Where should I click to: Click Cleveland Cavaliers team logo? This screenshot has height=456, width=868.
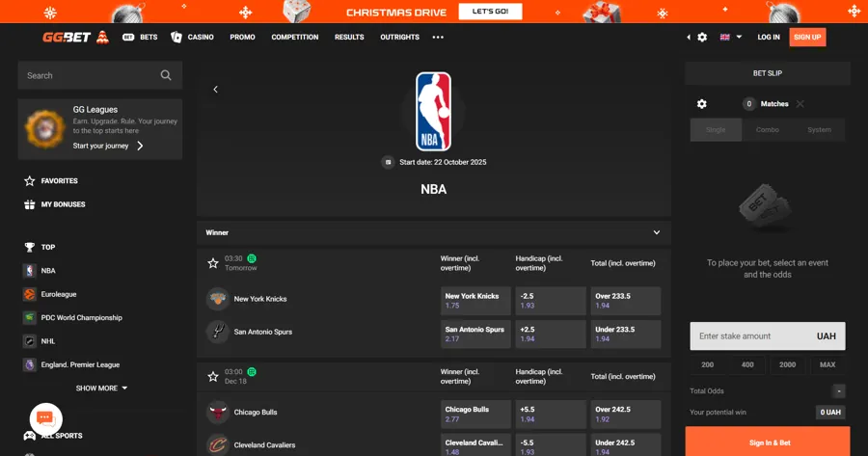(x=218, y=445)
